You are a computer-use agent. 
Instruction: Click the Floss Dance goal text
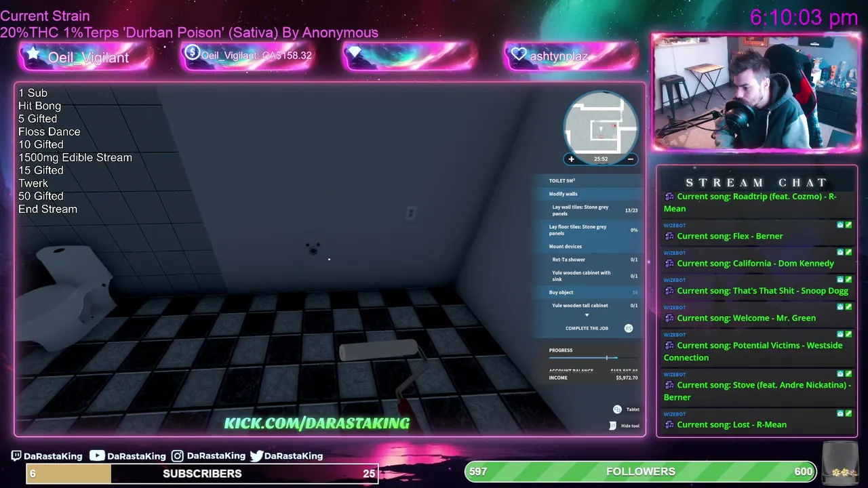point(49,131)
